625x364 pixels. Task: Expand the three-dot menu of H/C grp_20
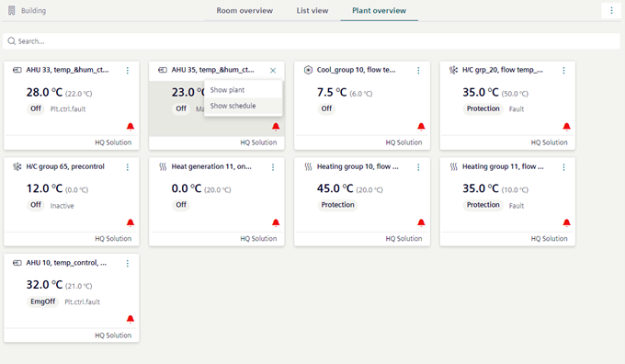563,70
